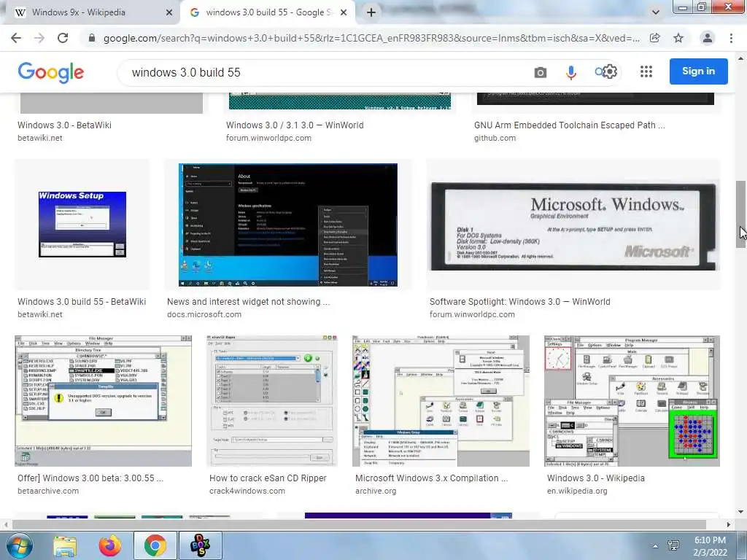Show hidden system tray icons

[x=656, y=546]
